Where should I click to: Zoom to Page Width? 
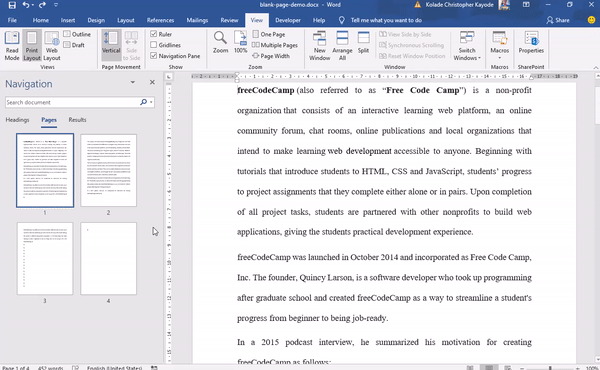click(271, 56)
